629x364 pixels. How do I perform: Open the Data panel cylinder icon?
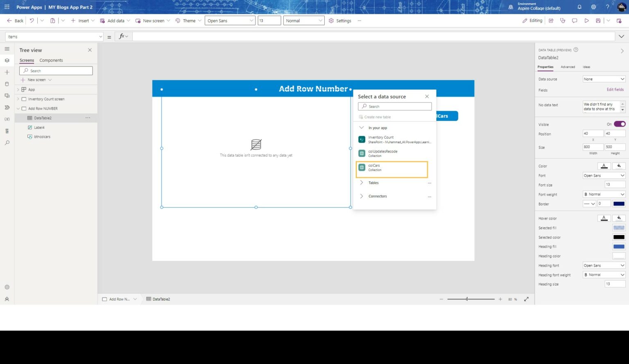click(x=7, y=84)
